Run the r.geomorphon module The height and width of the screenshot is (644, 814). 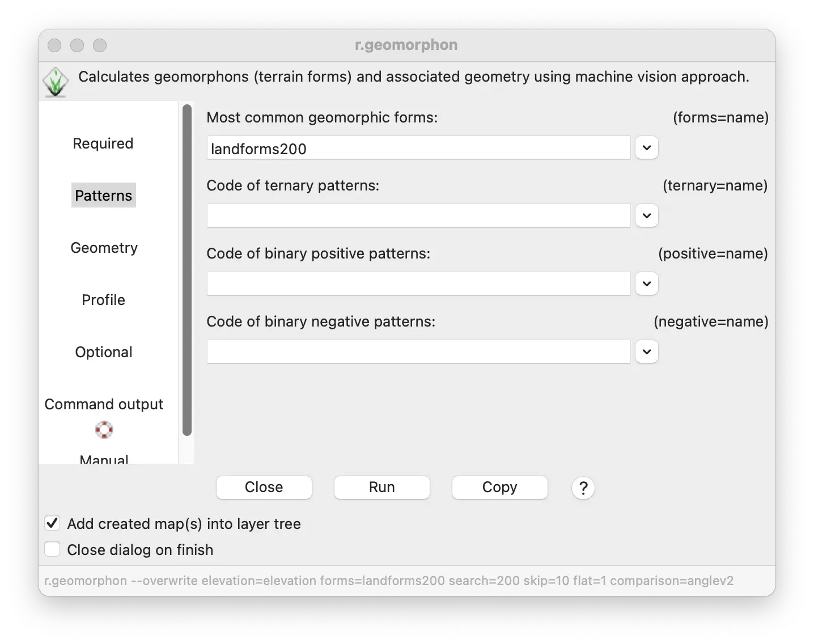[382, 488]
